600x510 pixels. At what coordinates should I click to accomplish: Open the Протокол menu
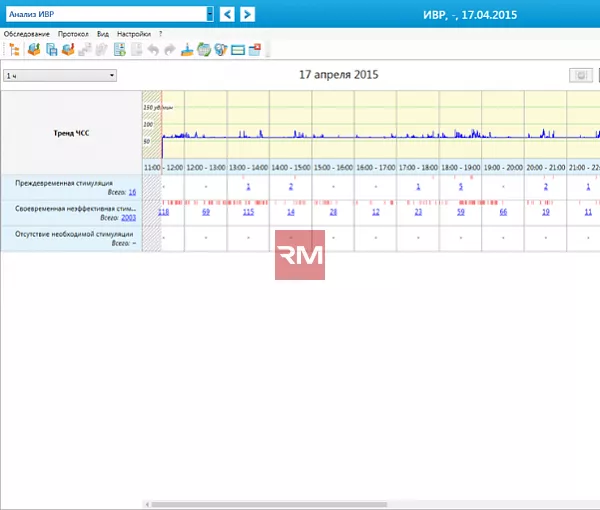[73, 34]
